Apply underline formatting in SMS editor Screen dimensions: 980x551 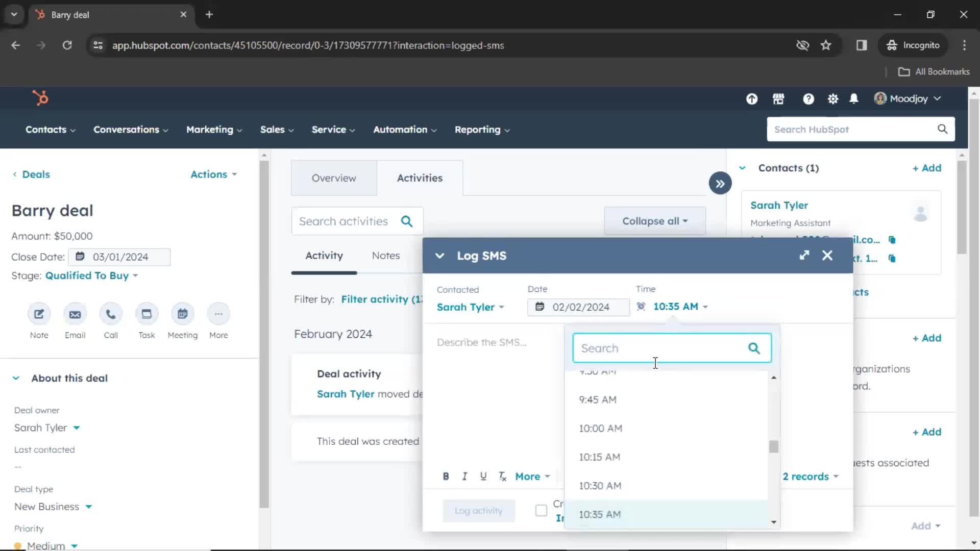point(483,476)
